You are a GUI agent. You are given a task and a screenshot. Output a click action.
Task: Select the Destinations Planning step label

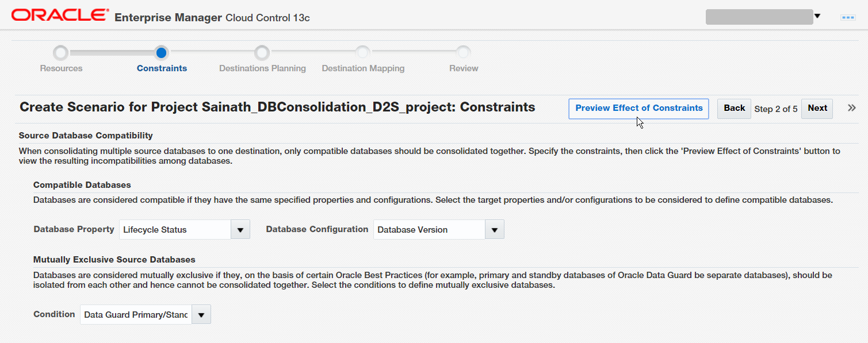click(262, 68)
